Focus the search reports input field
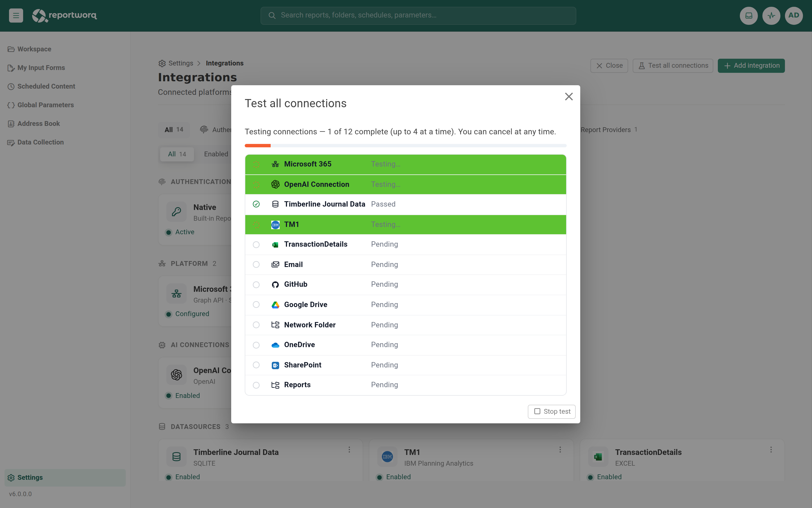Viewport: 812px width, 508px height. 418,16
